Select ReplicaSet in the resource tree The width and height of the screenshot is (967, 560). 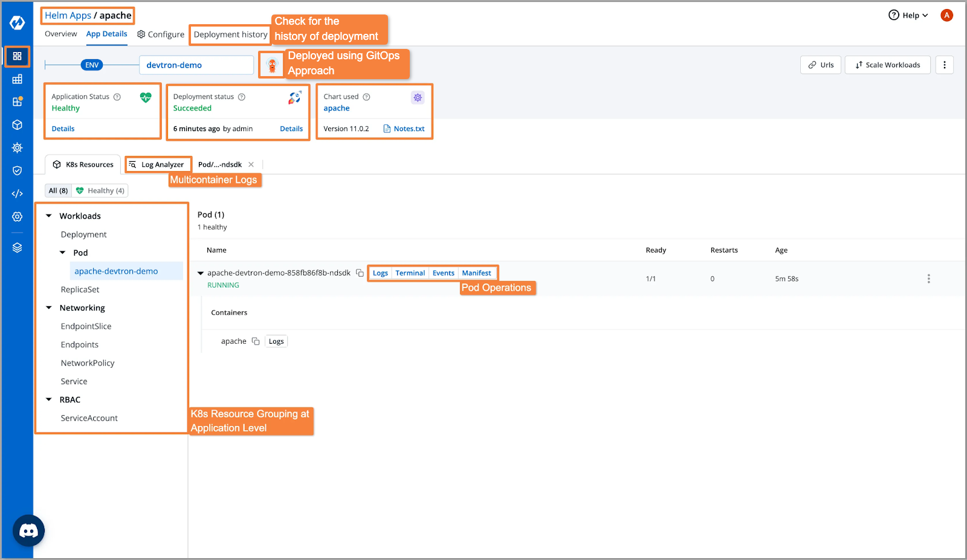click(80, 289)
